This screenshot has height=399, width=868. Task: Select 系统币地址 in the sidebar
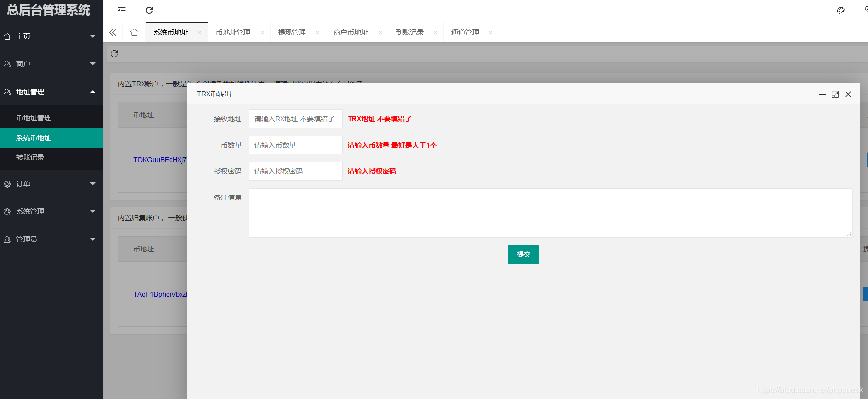tap(51, 138)
